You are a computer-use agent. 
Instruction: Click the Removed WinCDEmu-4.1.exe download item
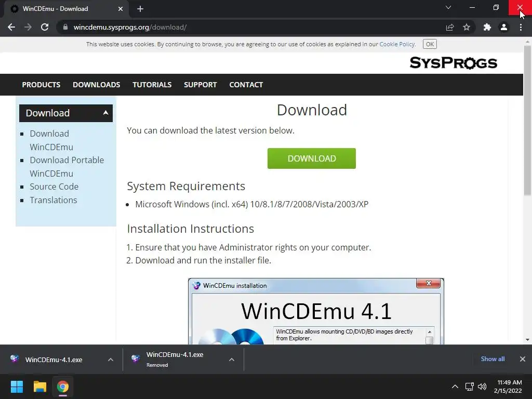175,360
